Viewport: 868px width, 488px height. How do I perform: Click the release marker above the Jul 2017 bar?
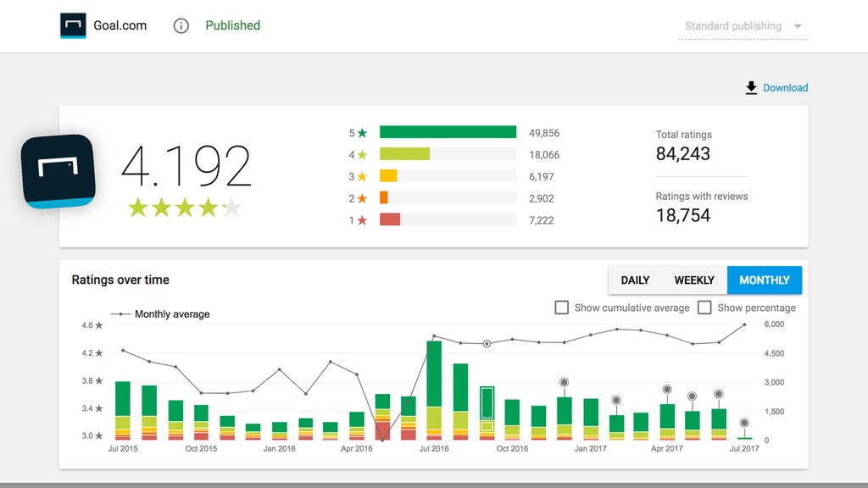click(744, 423)
